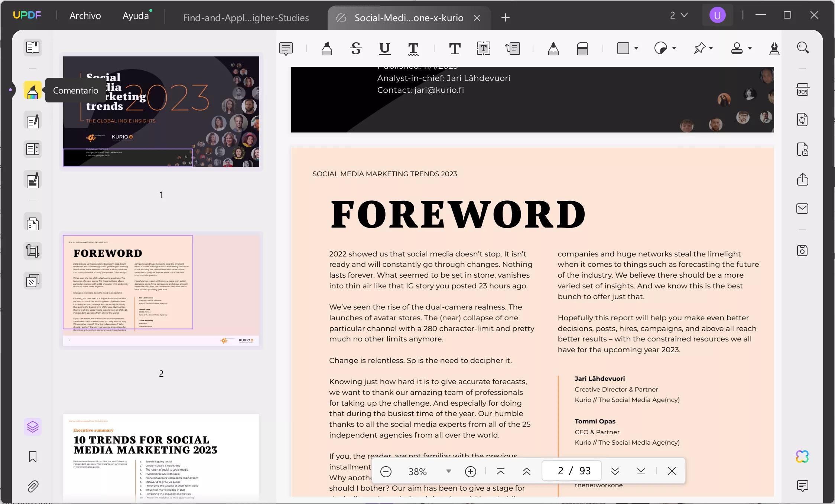Image resolution: width=835 pixels, height=504 pixels.
Task: Open the Archivo menu
Action: (x=85, y=16)
